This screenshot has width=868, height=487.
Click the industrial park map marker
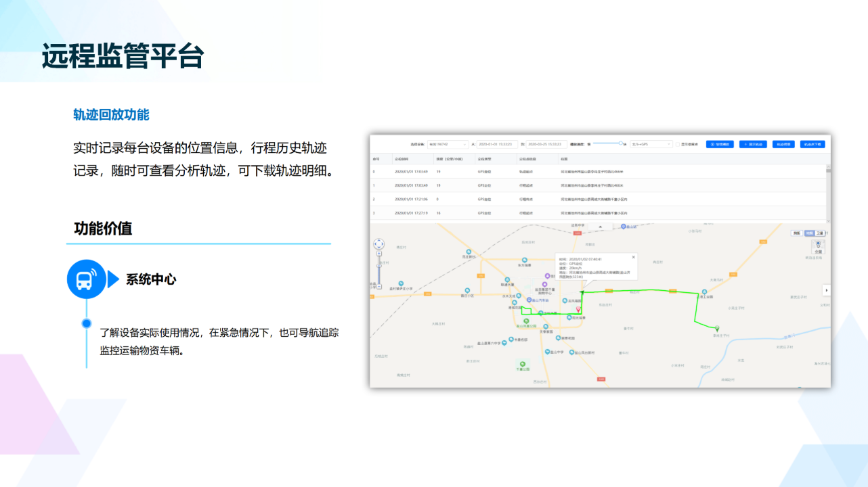click(705, 292)
